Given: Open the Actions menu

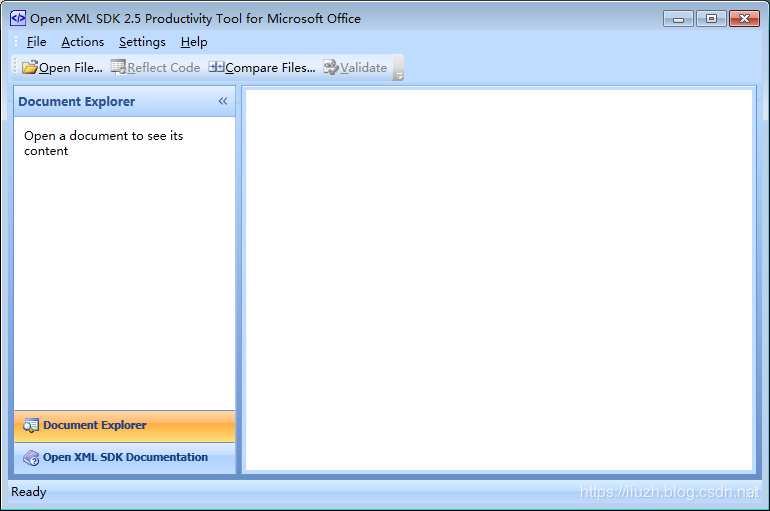Looking at the screenshot, I should (x=82, y=42).
